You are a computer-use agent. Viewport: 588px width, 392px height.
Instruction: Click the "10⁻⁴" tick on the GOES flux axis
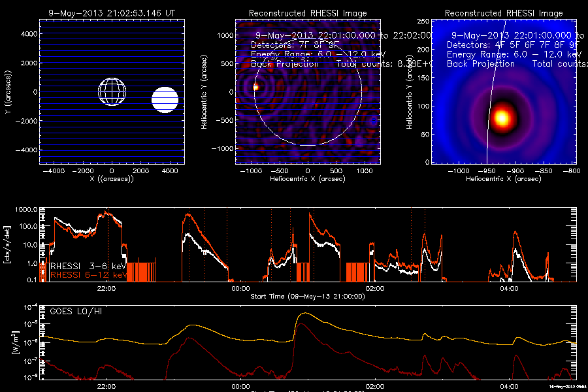coord(30,308)
